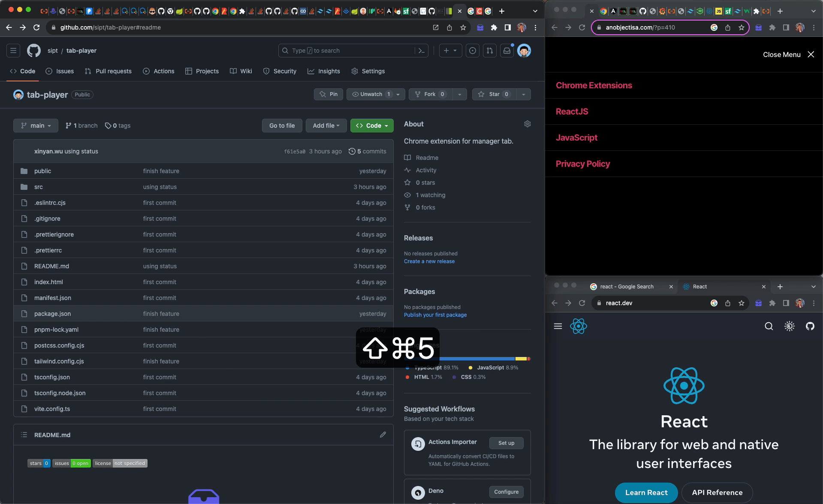Click the search icon on react.dev

pos(769,326)
